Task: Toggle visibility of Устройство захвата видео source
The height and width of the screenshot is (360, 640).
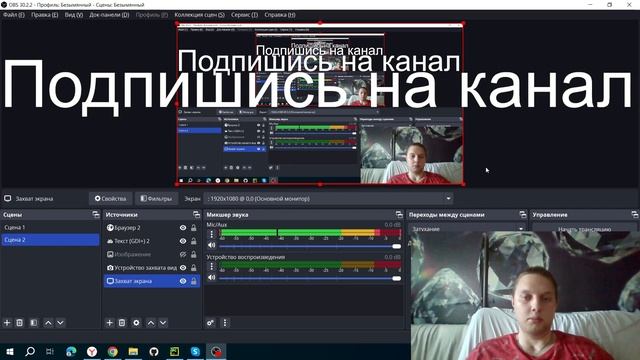Action: pos(183,268)
